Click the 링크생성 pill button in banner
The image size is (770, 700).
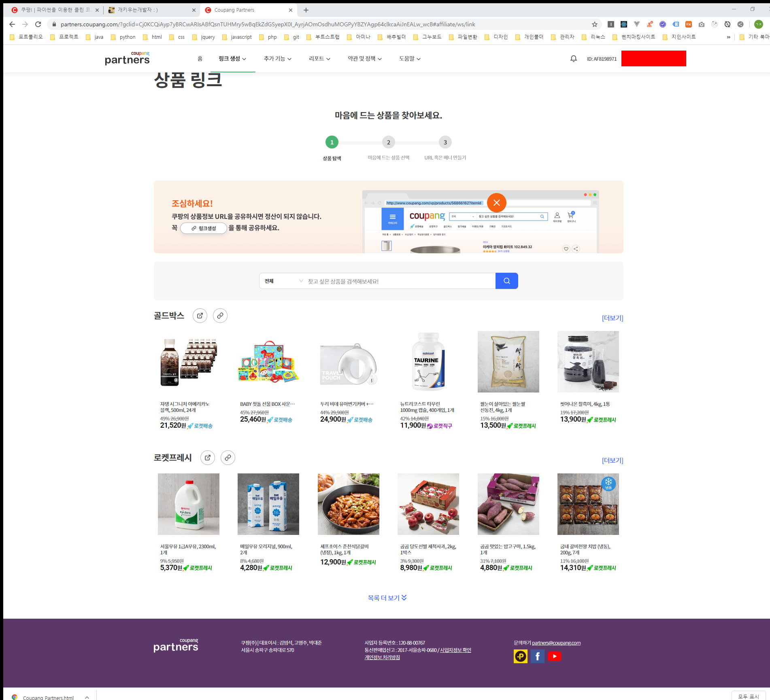203,228
